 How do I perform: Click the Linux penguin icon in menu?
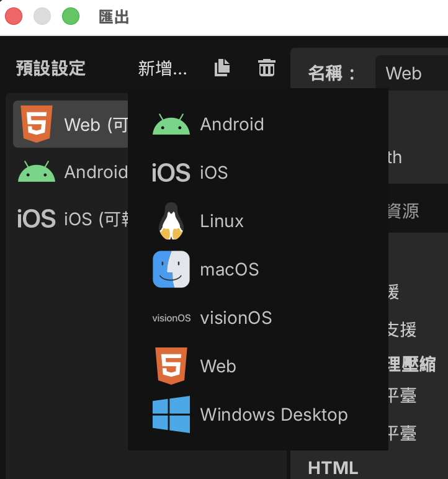[171, 221]
